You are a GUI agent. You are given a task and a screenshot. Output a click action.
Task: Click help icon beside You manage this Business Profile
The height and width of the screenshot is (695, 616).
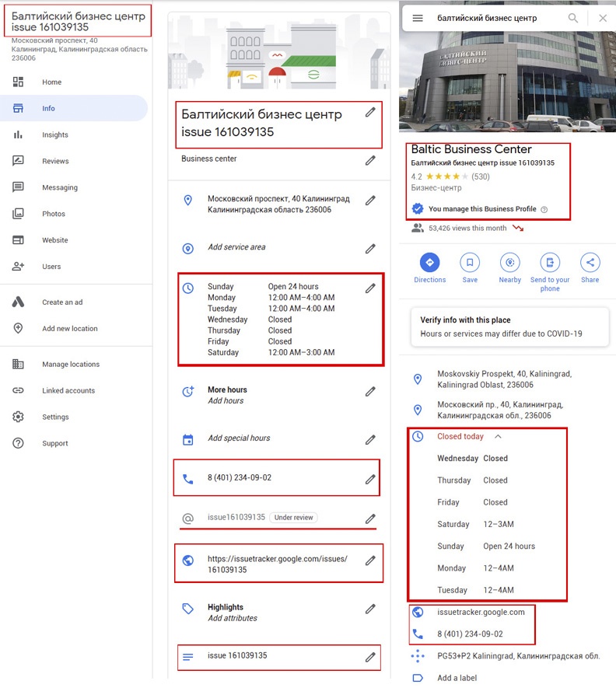point(544,209)
